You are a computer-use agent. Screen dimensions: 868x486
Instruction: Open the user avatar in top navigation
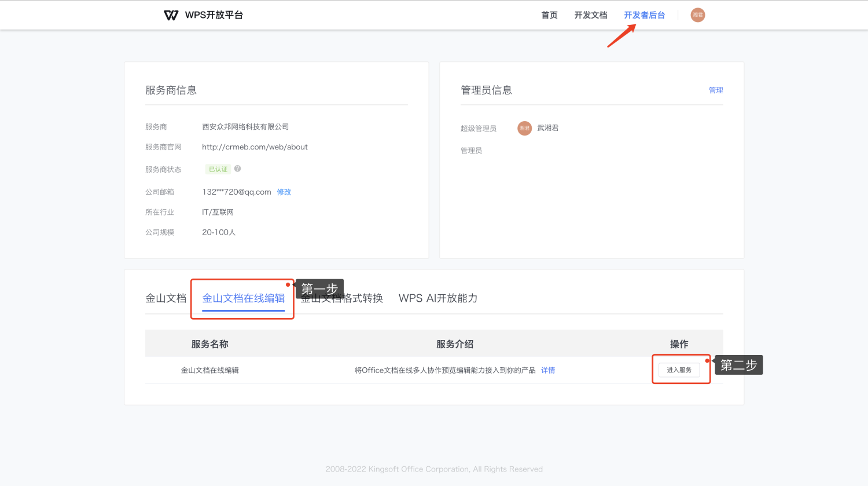pyautogui.click(x=697, y=15)
